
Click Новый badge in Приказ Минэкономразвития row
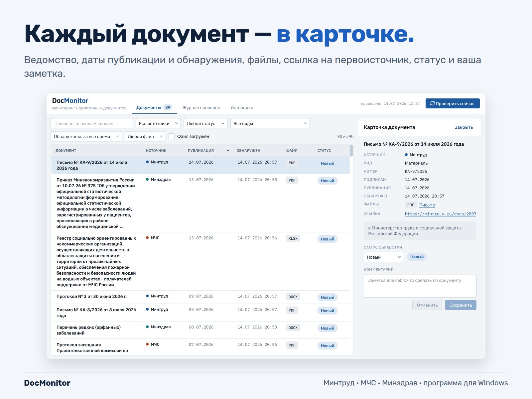[328, 181]
